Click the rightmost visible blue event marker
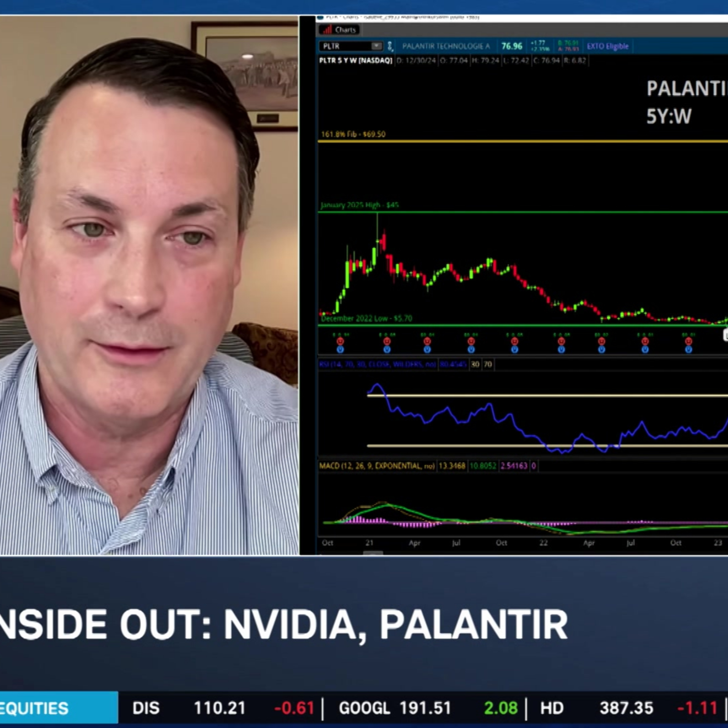Viewport: 728px width, 728px height. pyautogui.click(x=688, y=349)
